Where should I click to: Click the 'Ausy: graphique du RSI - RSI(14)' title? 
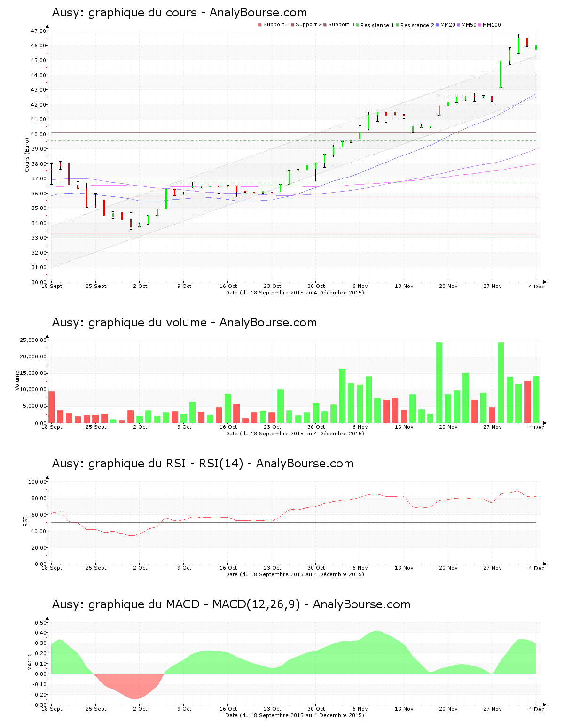148,464
